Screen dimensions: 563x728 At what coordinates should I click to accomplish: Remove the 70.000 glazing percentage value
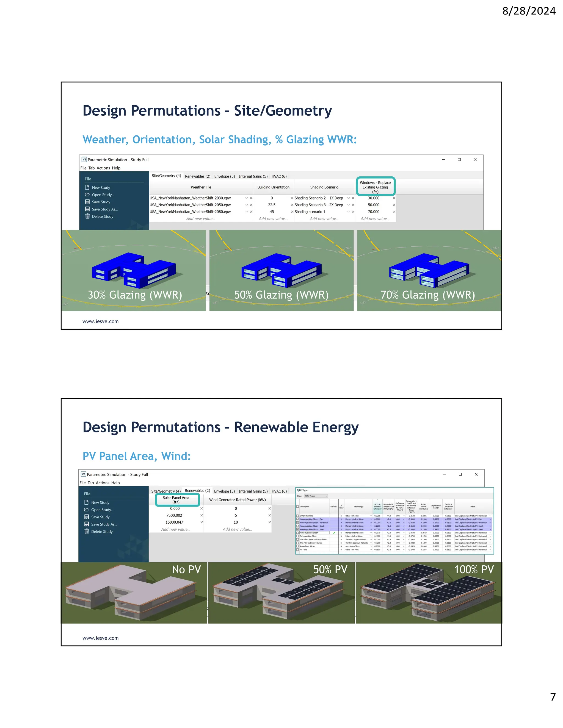coord(394,212)
